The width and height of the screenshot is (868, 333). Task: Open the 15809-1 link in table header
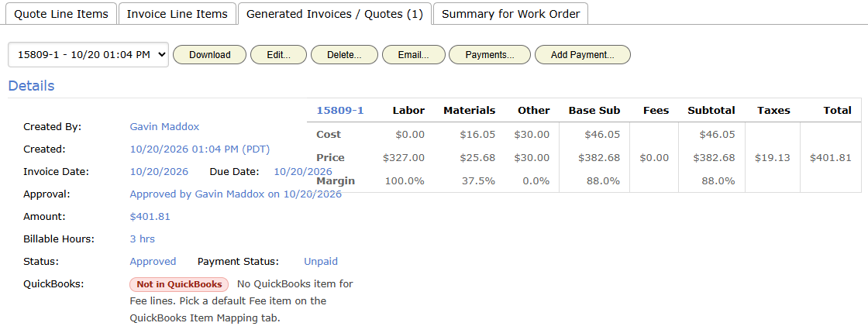(340, 110)
